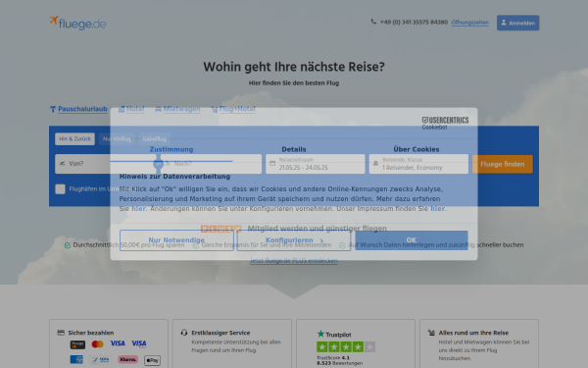The height and width of the screenshot is (368, 588).
Task: Click the traveler icon in Reisende field
Action: tap(375, 163)
